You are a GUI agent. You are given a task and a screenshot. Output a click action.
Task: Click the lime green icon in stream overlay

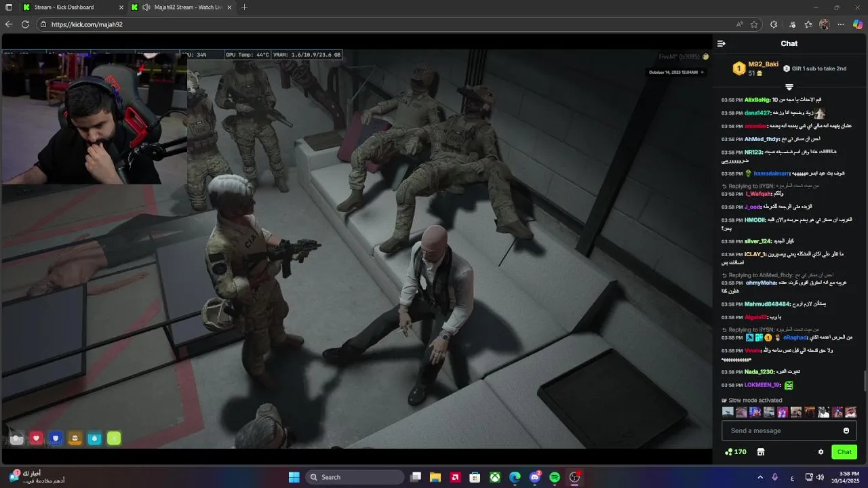pyautogui.click(x=114, y=439)
